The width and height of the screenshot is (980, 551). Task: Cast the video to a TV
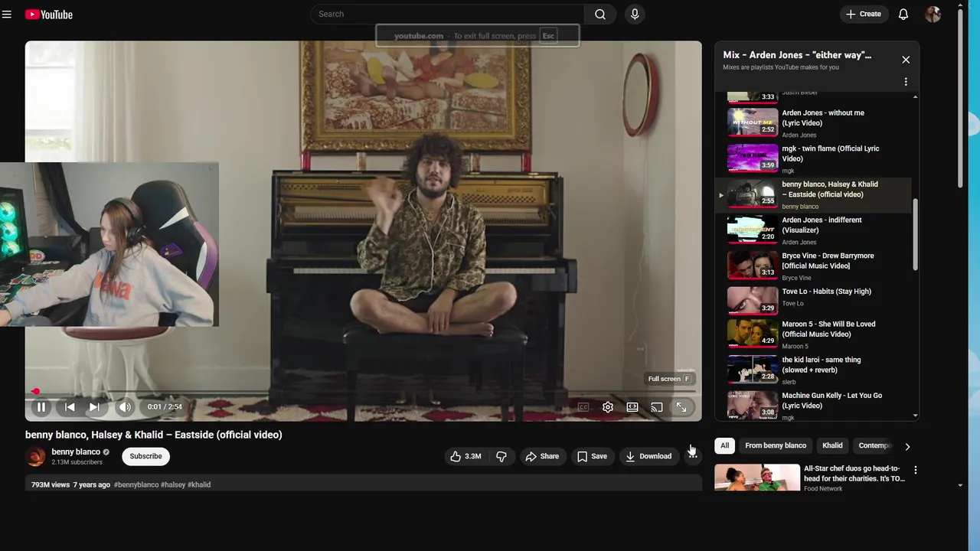coord(657,407)
